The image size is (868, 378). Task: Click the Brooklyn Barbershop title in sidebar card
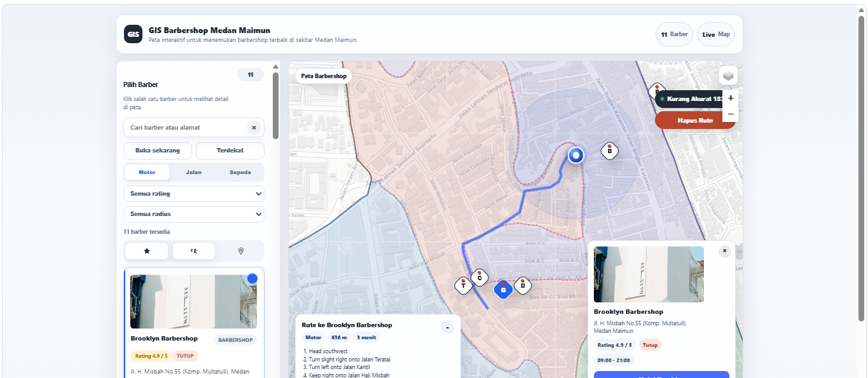pyautogui.click(x=164, y=339)
